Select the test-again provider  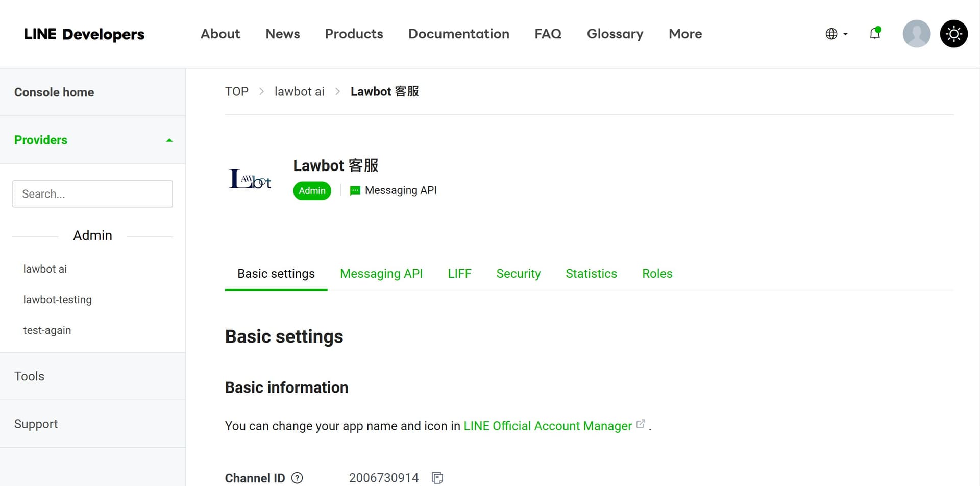pyautogui.click(x=47, y=330)
